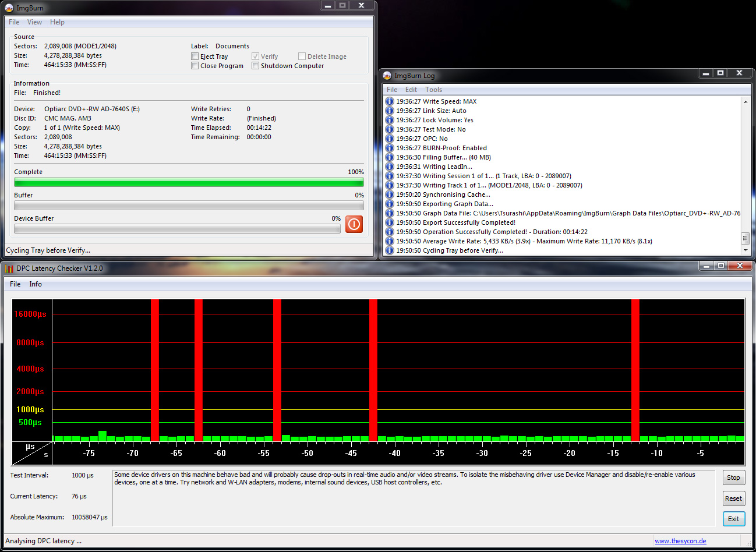Image resolution: width=756 pixels, height=552 pixels.
Task: Click the red power icon button in ImgBurn
Action: click(354, 224)
